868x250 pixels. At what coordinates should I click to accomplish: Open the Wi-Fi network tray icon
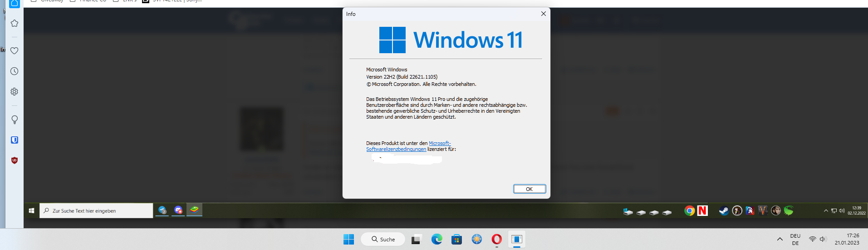[x=812, y=239]
